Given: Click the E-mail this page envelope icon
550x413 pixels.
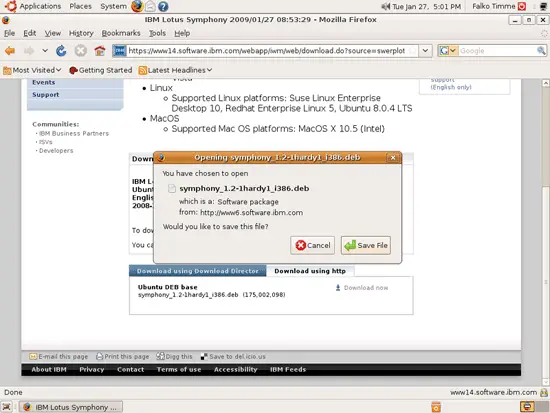Looking at the screenshot, I should 33,357.
